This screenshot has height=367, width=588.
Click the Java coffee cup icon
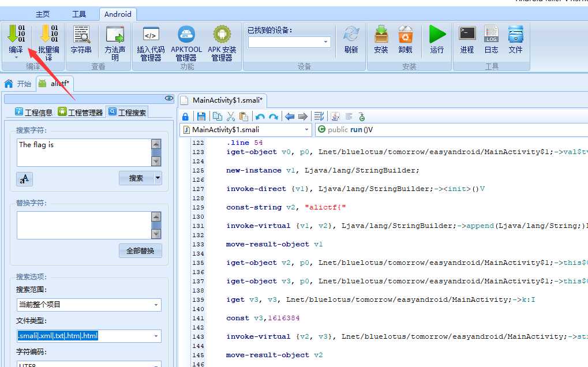pyautogui.click(x=335, y=117)
